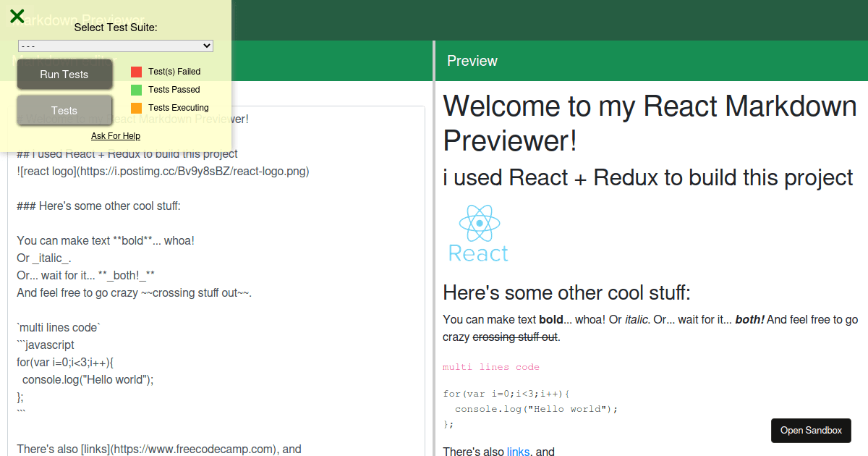Image resolution: width=868 pixels, height=456 pixels.
Task: Click the Open Sandbox button
Action: pyautogui.click(x=811, y=430)
